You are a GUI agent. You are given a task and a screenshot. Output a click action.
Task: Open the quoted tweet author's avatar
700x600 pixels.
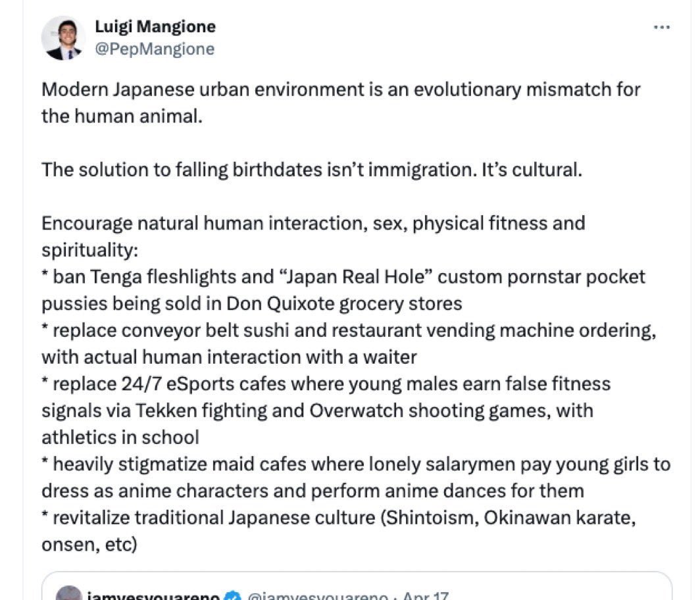click(68, 593)
